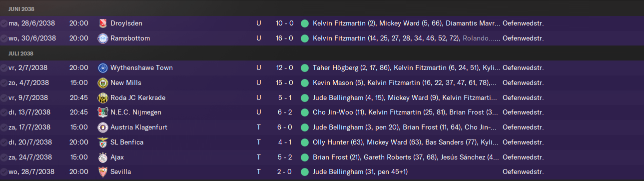Viewport: 644px width, 181px height.
Task: Open the Ajax club badge icon
Action: click(x=103, y=157)
